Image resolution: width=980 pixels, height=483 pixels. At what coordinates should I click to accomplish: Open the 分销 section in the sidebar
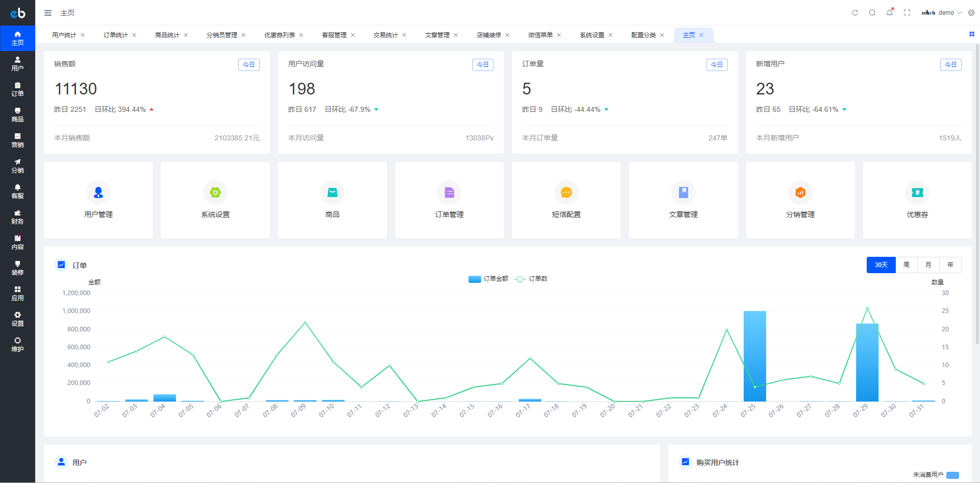pos(17,166)
